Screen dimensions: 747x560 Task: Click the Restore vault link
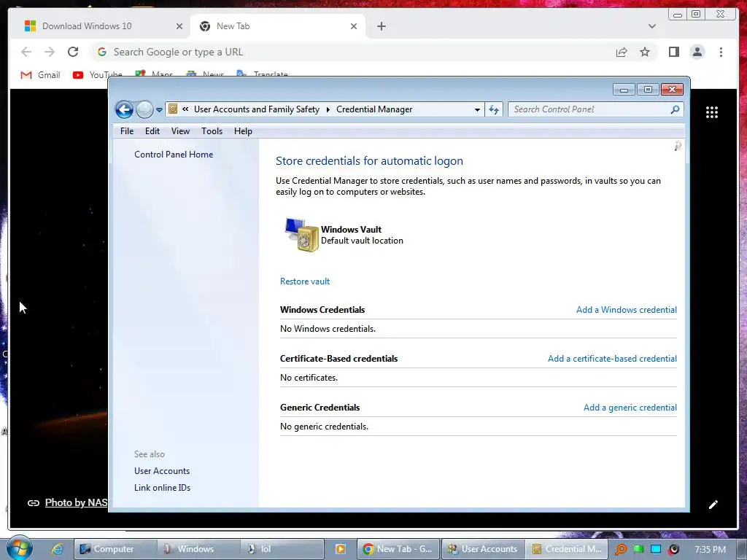(x=305, y=281)
